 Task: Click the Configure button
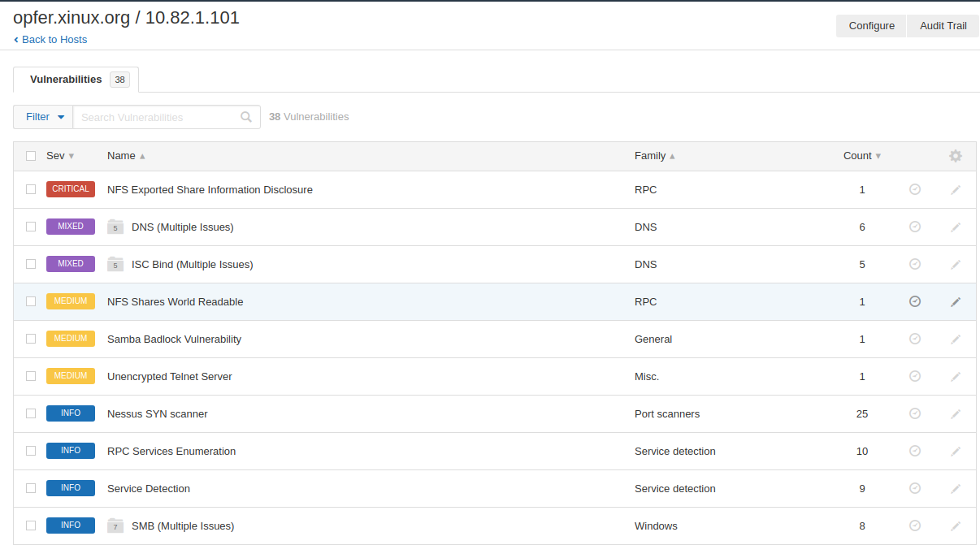point(871,26)
